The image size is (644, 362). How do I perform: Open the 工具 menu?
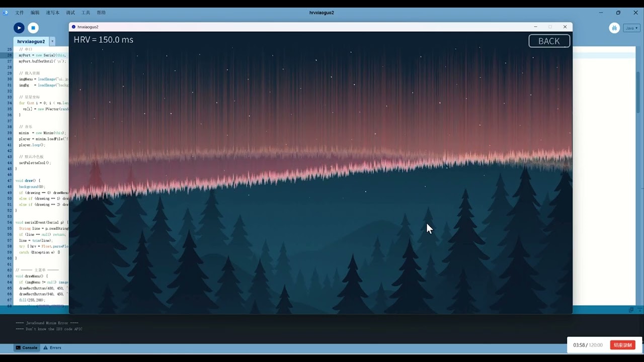point(86,13)
